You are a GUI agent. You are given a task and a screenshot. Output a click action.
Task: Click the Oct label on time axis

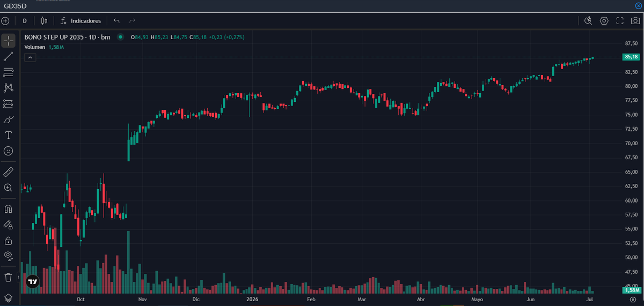[80, 300]
